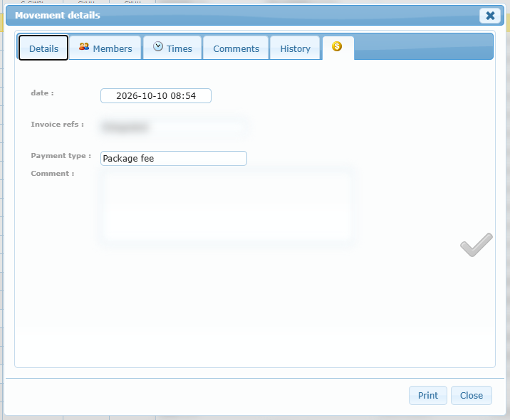Viewport: 510px width, 420px height.
Task: Click inside the Comment text area
Action: [227, 206]
